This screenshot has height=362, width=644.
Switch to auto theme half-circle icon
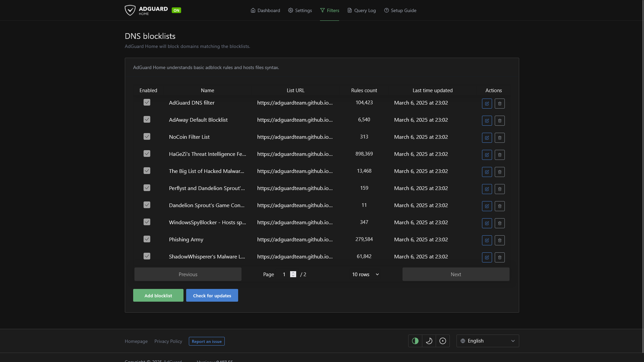(415, 341)
